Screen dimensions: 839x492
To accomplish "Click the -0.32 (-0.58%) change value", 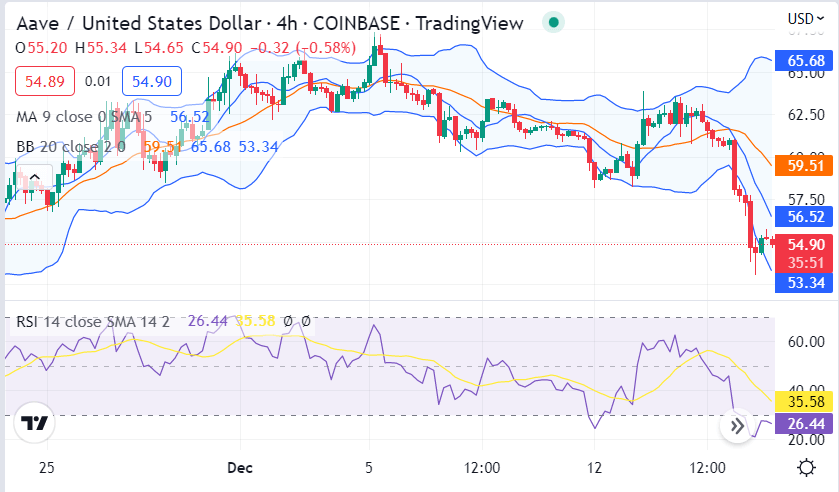I will point(303,48).
